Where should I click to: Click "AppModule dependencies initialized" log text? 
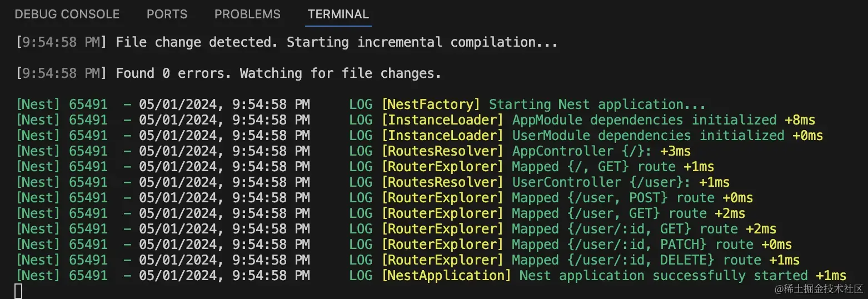tap(644, 120)
